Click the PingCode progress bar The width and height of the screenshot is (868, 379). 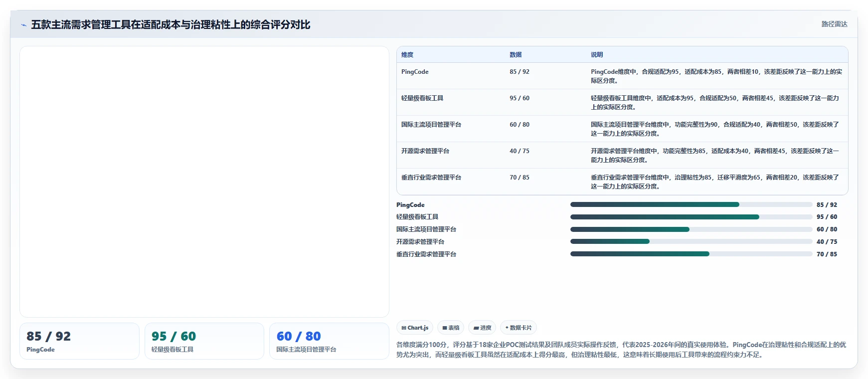pos(692,204)
